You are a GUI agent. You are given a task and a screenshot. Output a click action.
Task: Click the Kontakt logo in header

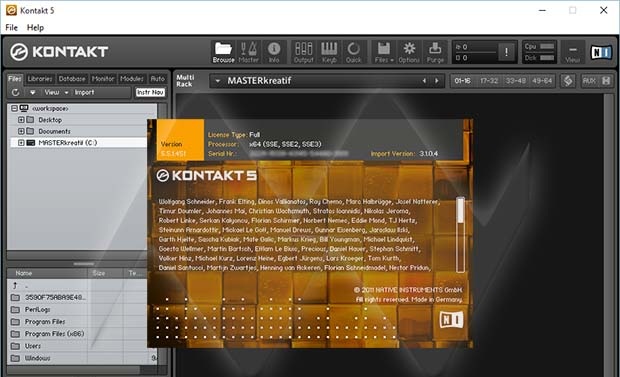coord(59,52)
